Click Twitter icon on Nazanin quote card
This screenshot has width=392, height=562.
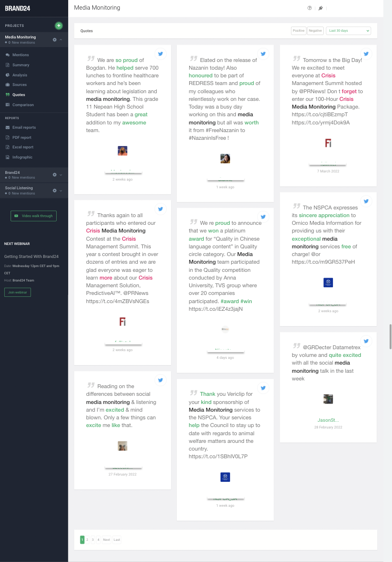click(263, 54)
